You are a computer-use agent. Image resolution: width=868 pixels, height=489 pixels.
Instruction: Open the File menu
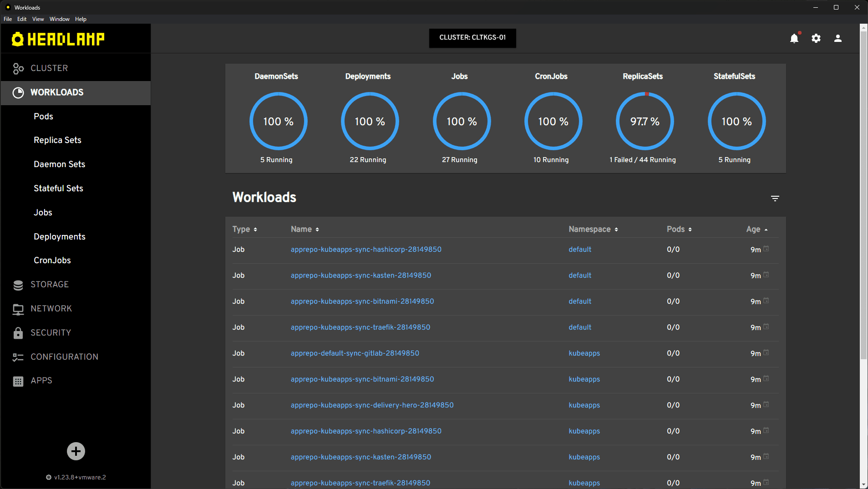pyautogui.click(x=8, y=19)
